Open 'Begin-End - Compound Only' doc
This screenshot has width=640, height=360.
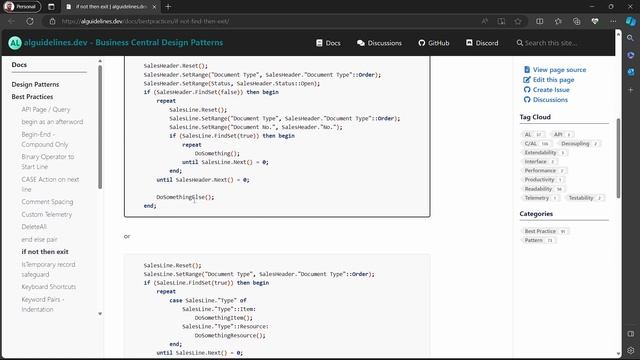tap(44, 139)
